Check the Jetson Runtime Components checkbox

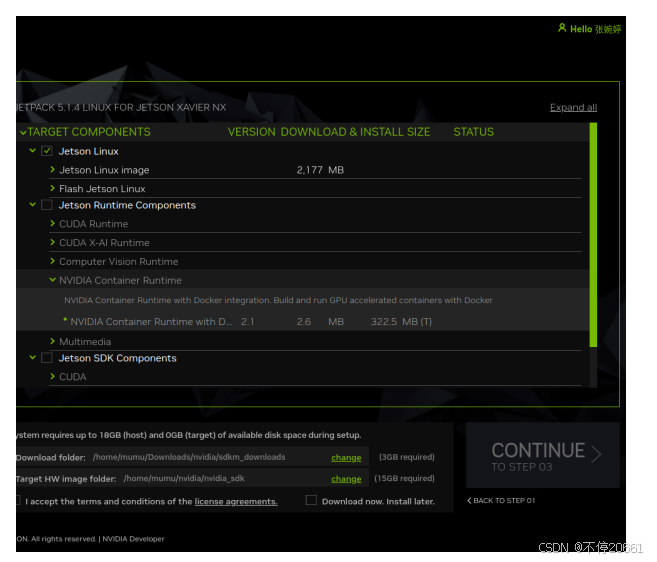point(47,205)
